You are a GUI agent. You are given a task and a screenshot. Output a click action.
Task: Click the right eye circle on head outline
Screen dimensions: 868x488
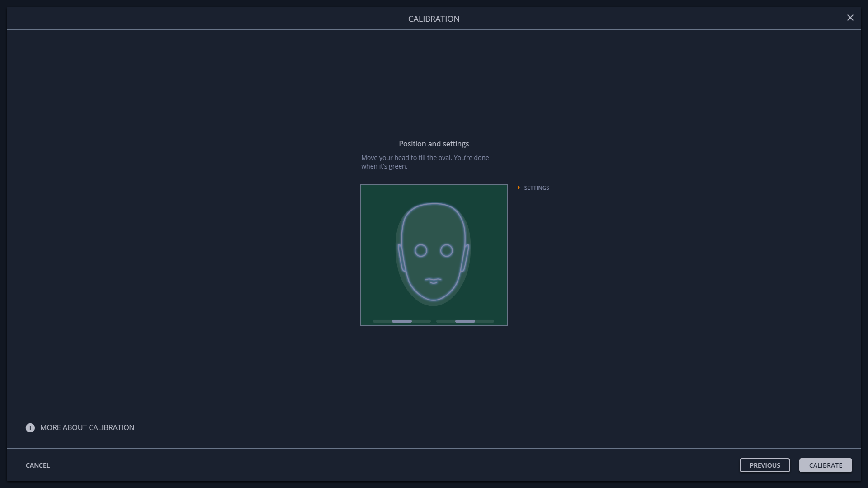point(447,251)
